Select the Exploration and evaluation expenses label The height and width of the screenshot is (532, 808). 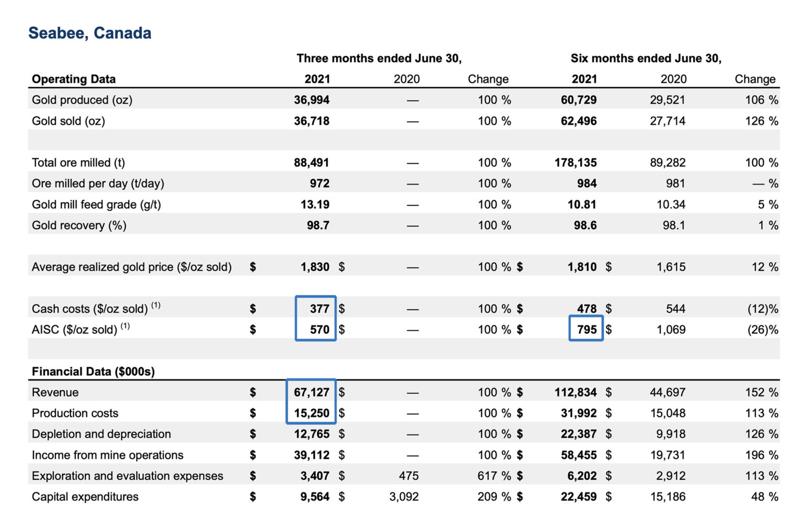coord(127,475)
